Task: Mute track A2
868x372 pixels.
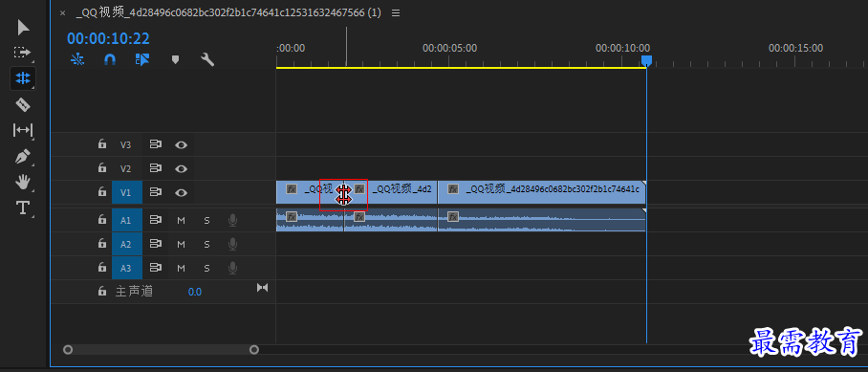Action: (181, 244)
